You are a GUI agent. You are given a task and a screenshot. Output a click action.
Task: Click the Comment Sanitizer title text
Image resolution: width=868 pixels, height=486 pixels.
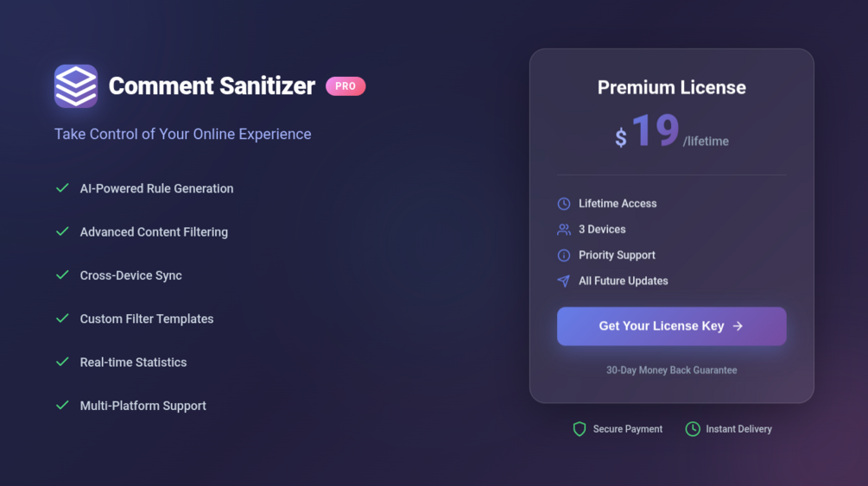[212, 86]
